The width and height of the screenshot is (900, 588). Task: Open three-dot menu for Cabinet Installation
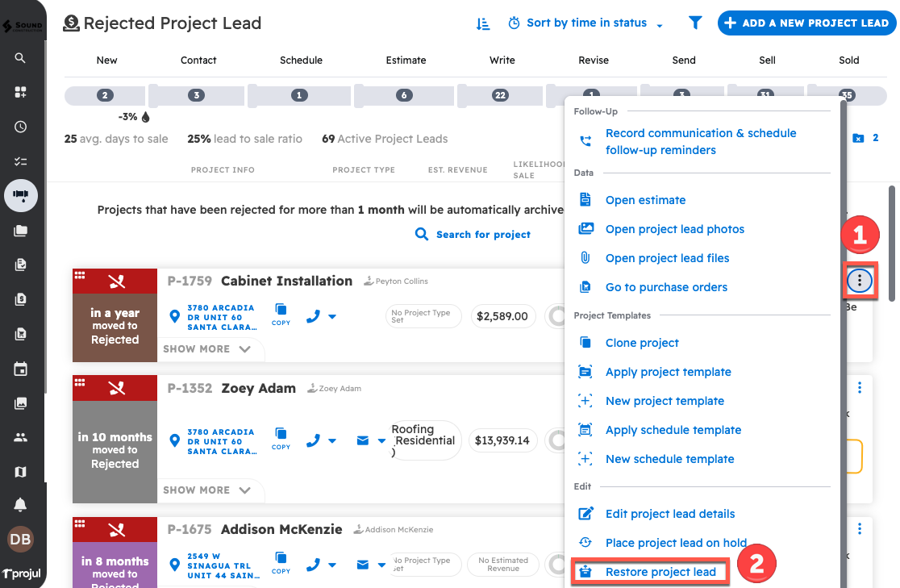[x=860, y=280]
